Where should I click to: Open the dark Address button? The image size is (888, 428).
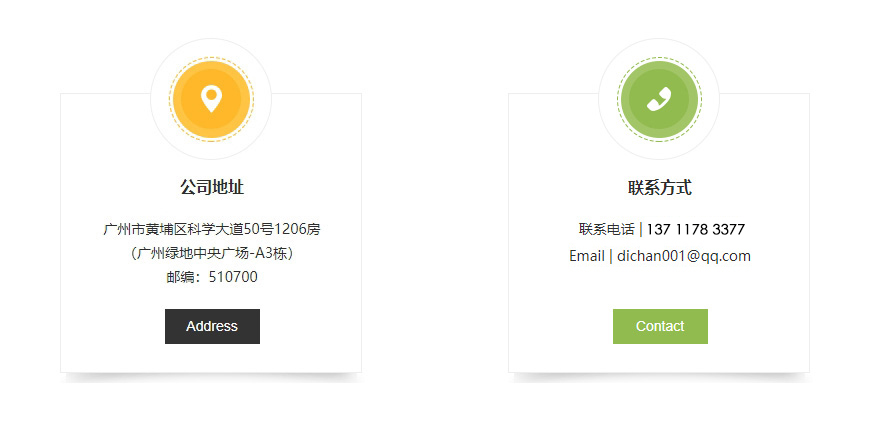212,326
